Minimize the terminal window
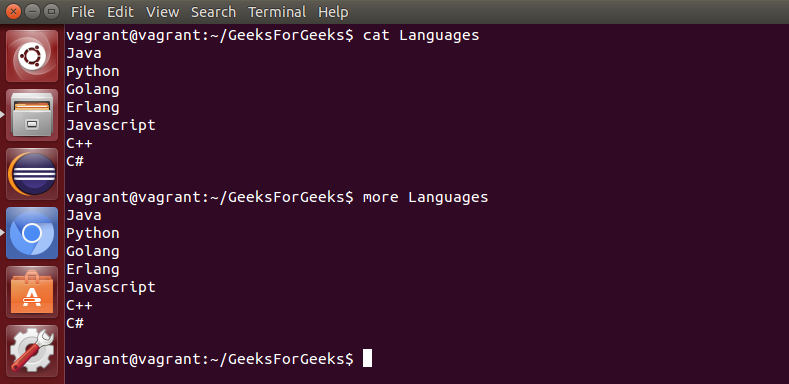Image resolution: width=789 pixels, height=384 pixels. (32, 11)
